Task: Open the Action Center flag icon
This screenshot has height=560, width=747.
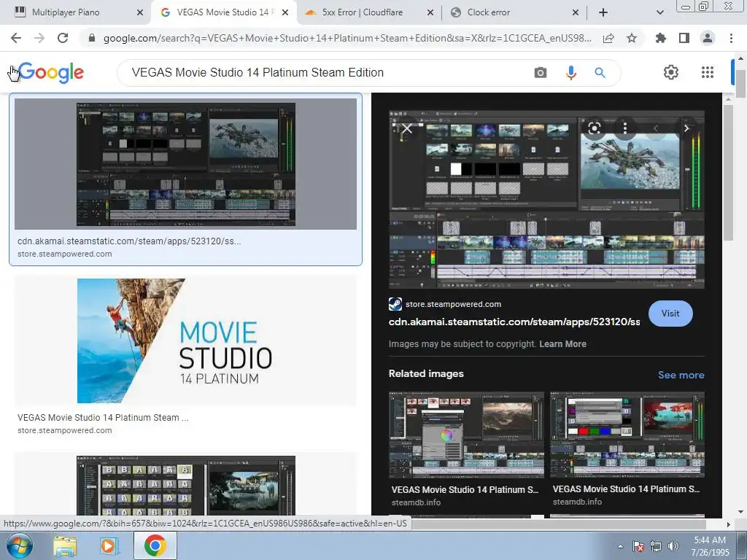Action: pos(638,545)
